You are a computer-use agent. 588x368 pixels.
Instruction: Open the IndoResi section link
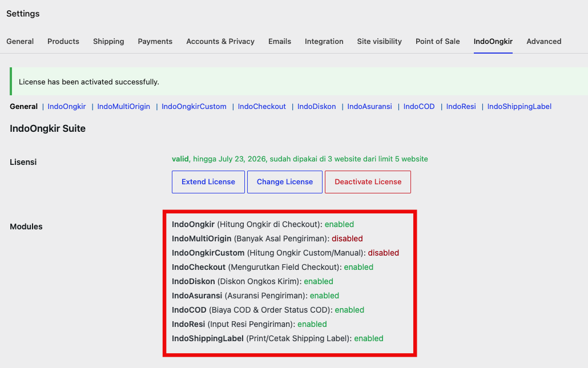point(461,107)
